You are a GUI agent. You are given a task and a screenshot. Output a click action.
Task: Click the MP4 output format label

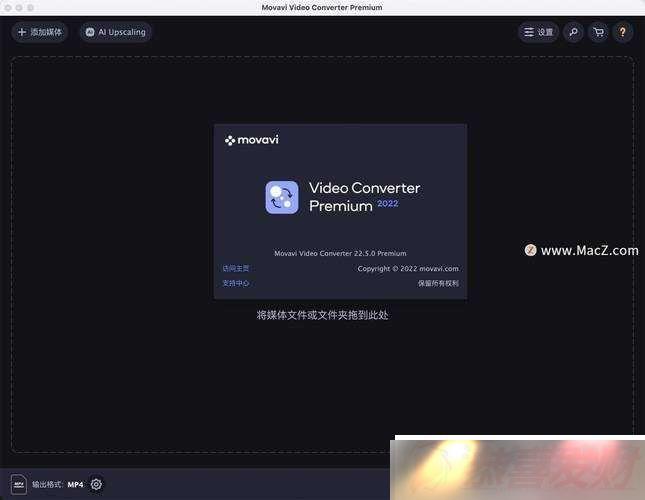click(x=75, y=484)
